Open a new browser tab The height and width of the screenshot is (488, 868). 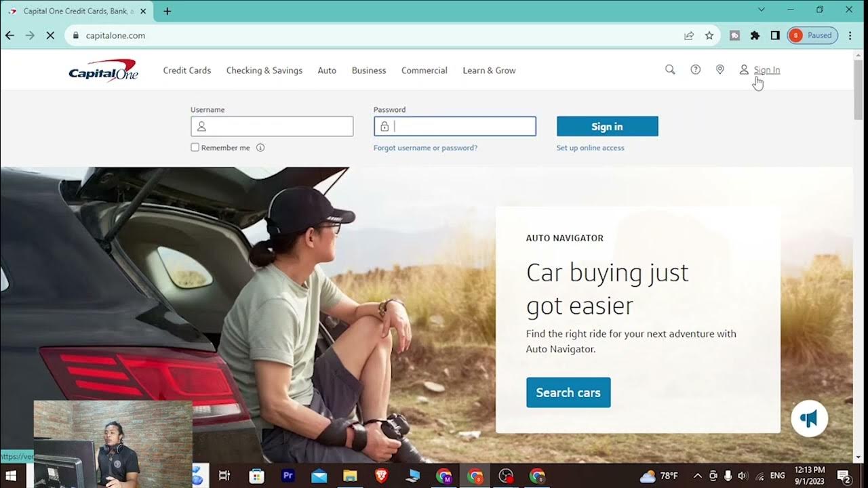(x=167, y=11)
